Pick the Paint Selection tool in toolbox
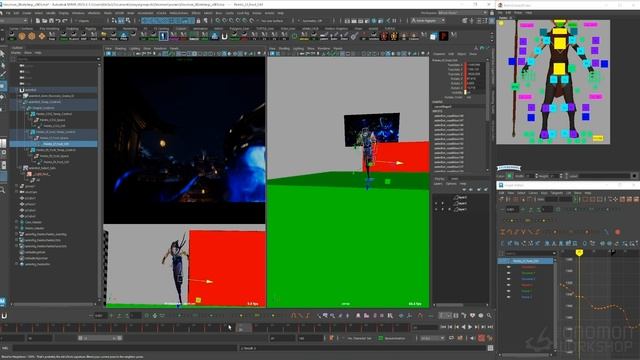The image size is (640, 360). 3,75
